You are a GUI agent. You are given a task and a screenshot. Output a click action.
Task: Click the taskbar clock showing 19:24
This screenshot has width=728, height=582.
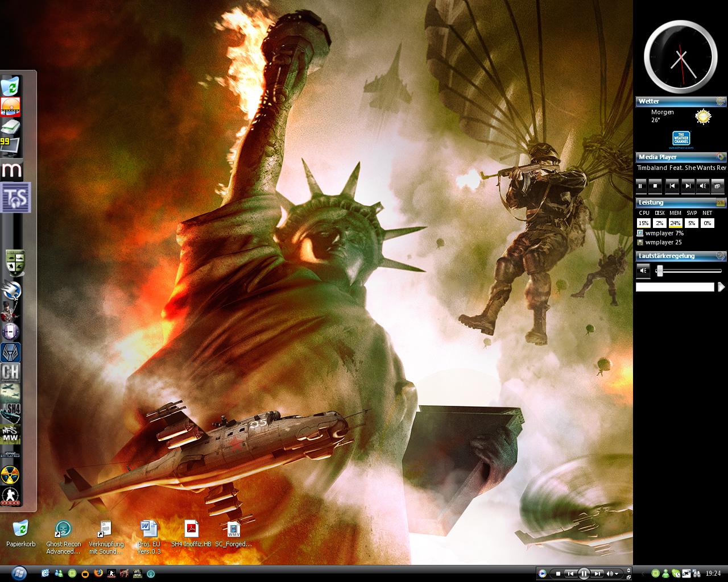pyautogui.click(x=713, y=573)
